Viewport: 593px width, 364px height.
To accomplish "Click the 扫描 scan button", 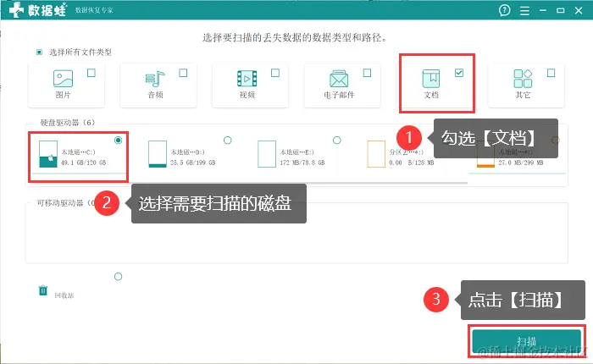I will [526, 341].
